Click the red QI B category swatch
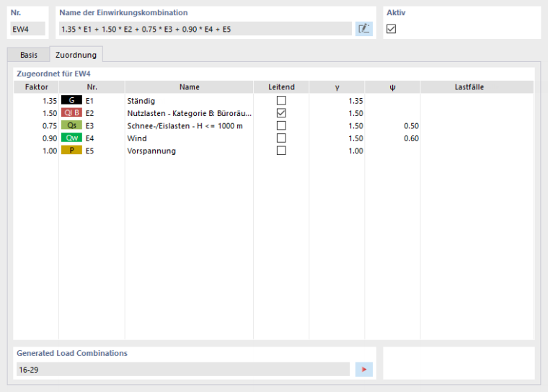This screenshot has width=548, height=392. pos(71,113)
